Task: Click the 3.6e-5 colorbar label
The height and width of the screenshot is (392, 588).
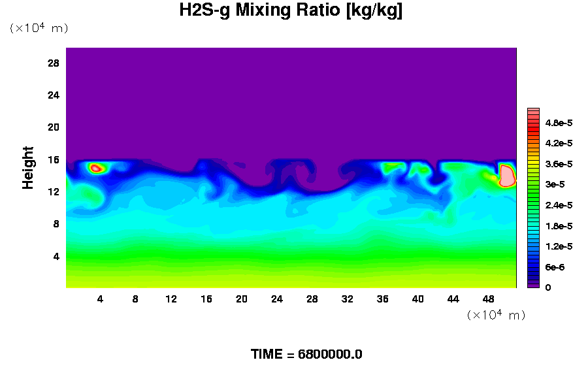Action: click(x=559, y=164)
